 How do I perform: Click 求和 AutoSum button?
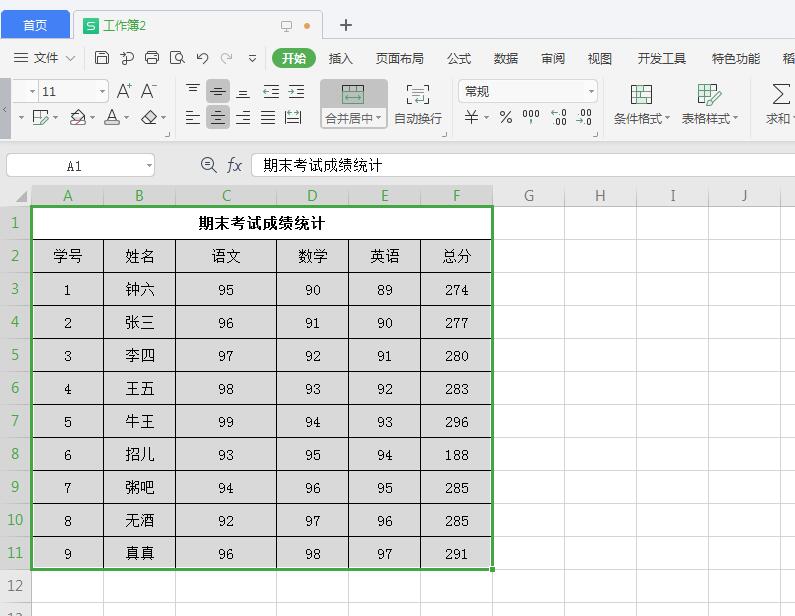[779, 104]
